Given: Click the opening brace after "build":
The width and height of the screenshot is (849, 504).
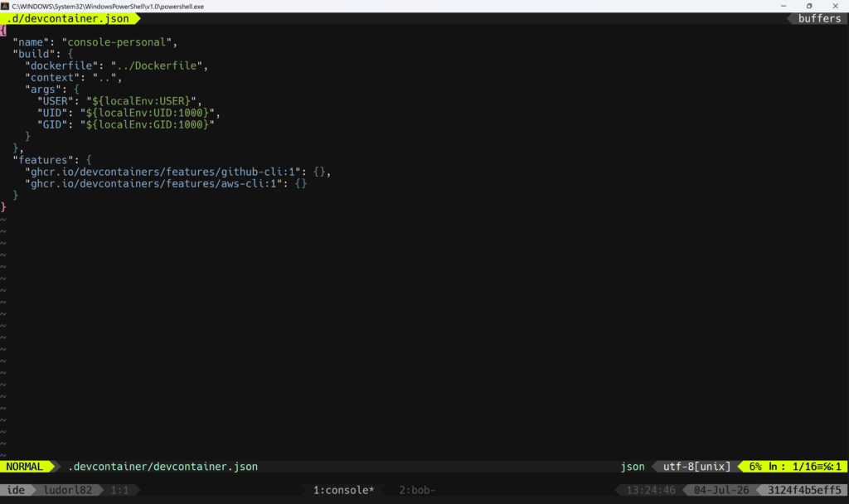Looking at the screenshot, I should (70, 54).
